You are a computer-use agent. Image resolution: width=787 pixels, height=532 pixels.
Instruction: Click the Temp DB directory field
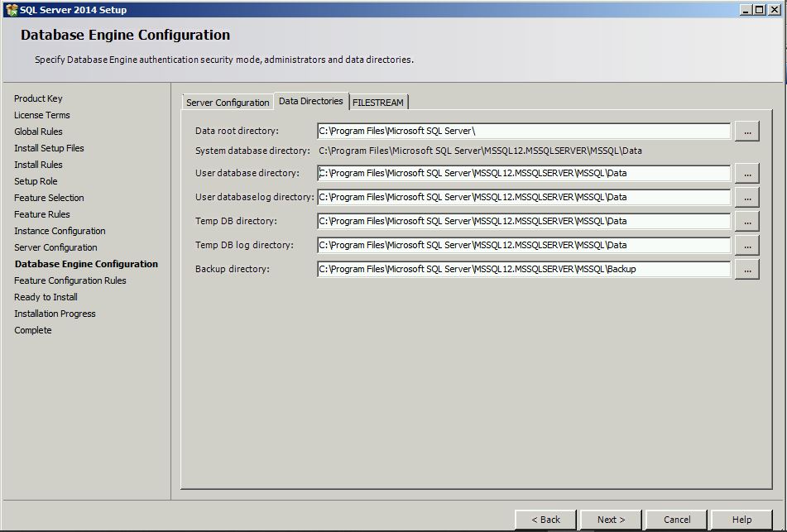[x=524, y=222]
